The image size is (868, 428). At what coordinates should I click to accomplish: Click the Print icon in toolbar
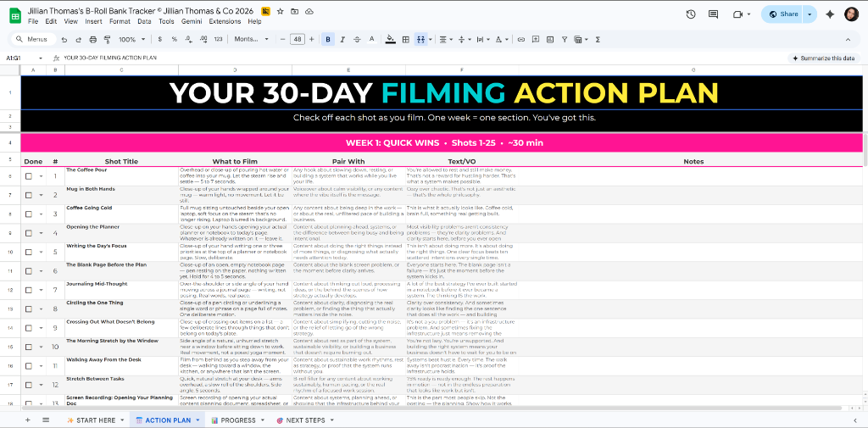[x=94, y=39]
